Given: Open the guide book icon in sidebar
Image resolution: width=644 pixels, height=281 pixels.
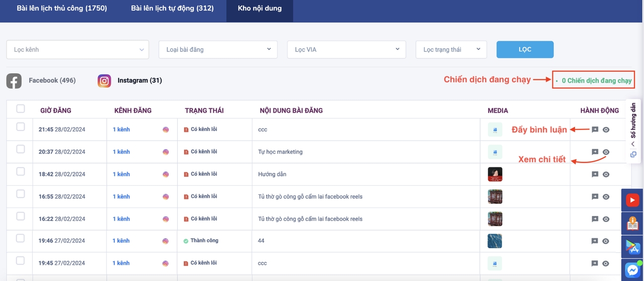Looking at the screenshot, I should [632, 223].
